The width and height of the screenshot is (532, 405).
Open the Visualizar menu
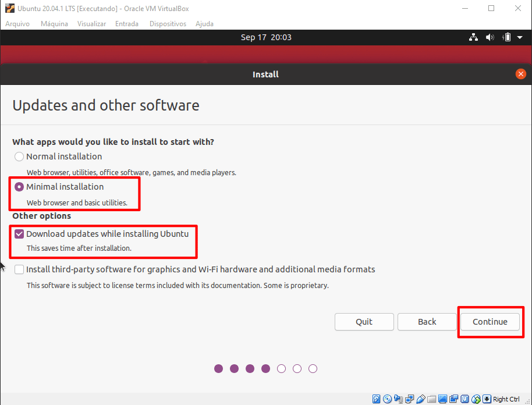pyautogui.click(x=91, y=24)
